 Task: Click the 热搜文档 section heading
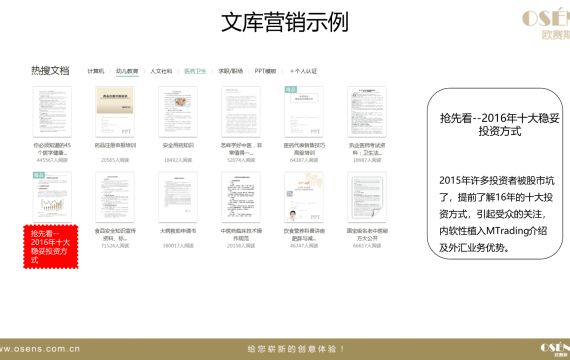(50, 70)
